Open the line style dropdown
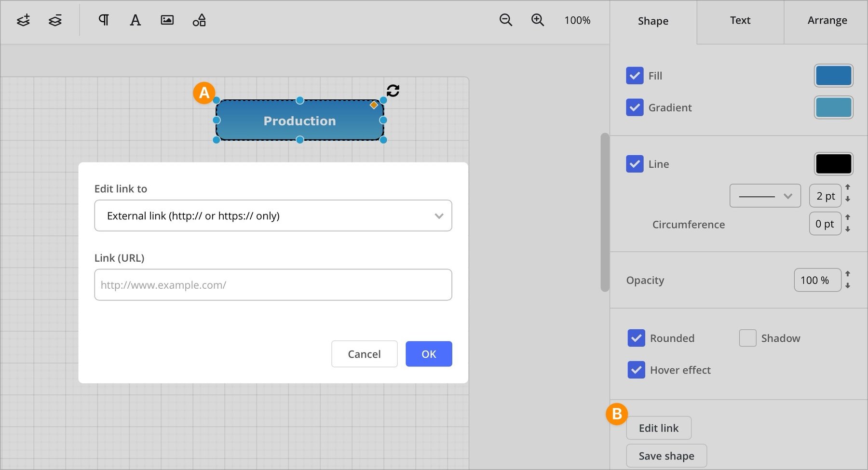The width and height of the screenshot is (868, 470). click(765, 196)
